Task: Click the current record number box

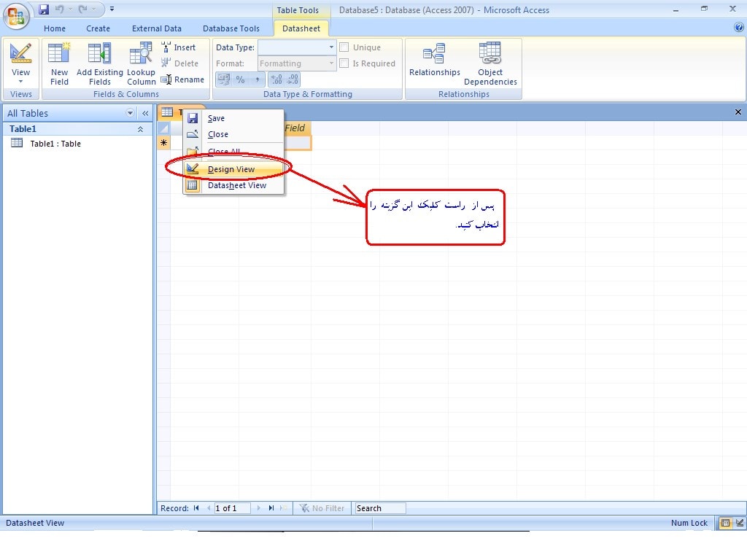Action: pos(232,508)
